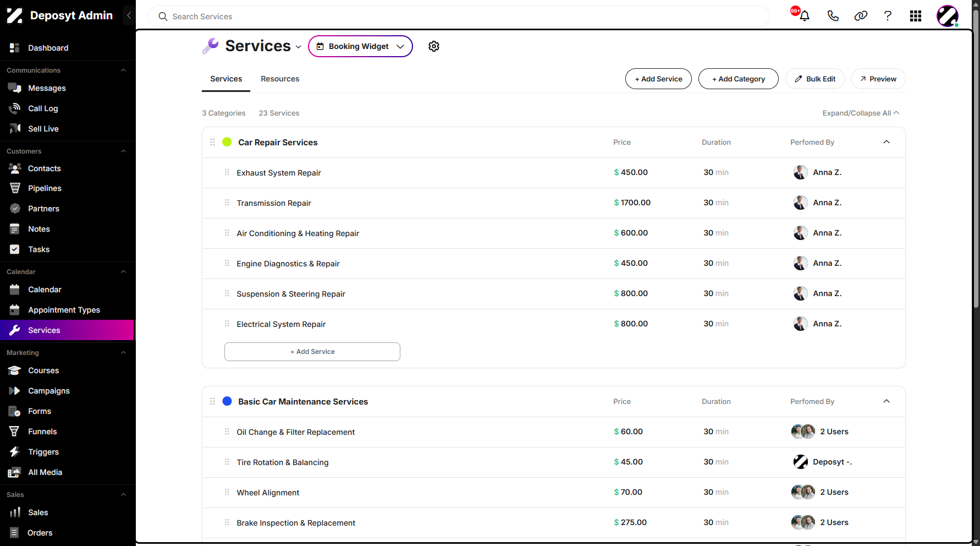Open Brake Inspection & Replacement

pyautogui.click(x=296, y=523)
